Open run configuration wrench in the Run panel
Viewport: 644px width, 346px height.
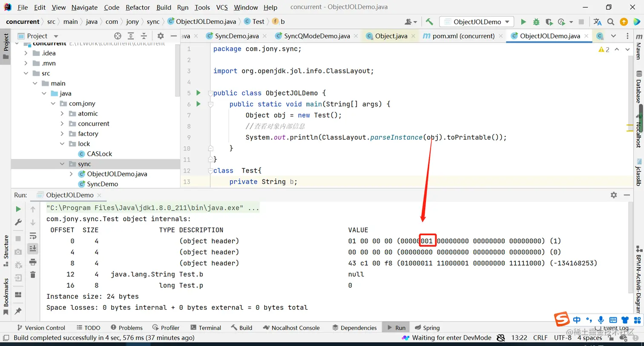point(18,222)
